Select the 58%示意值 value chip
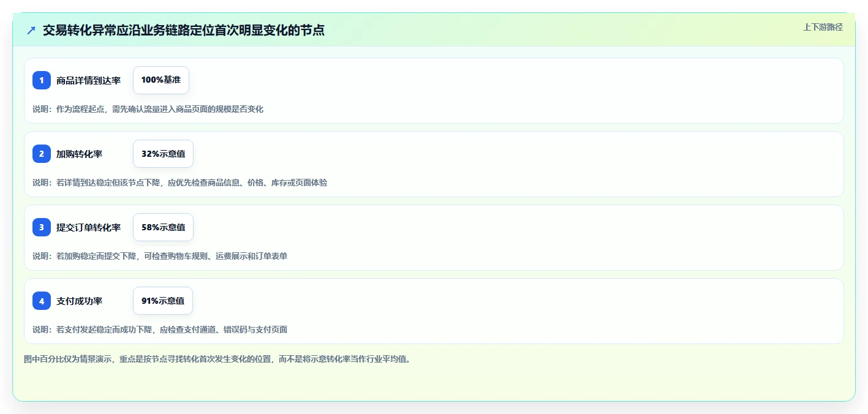Screen dimensions: 868x414 (x=163, y=227)
